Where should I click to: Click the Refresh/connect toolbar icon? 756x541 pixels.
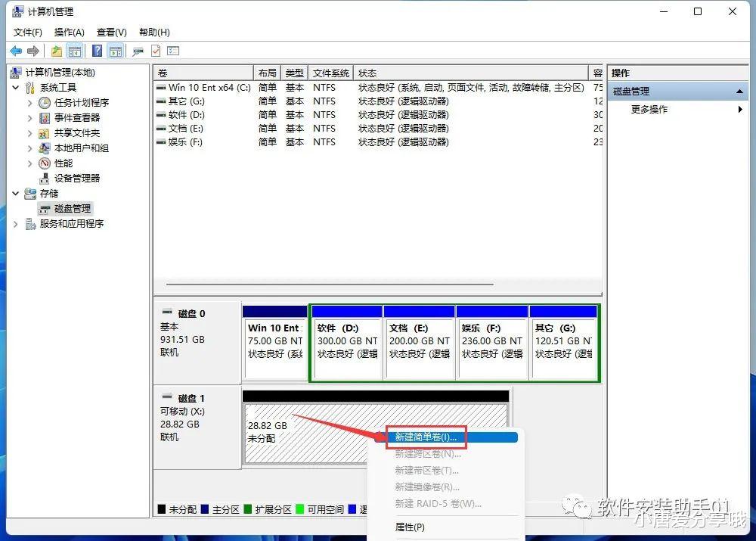138,51
